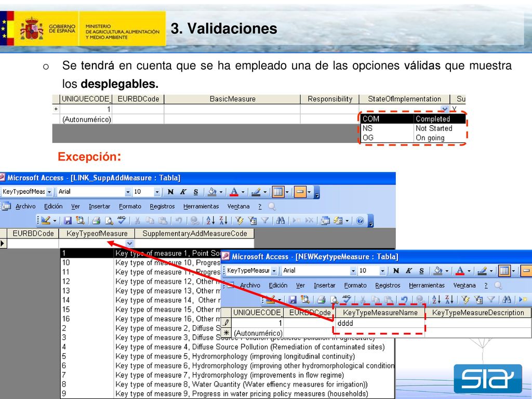Open Herramientas menu in NEWKeytypeMeasure window

427,285
